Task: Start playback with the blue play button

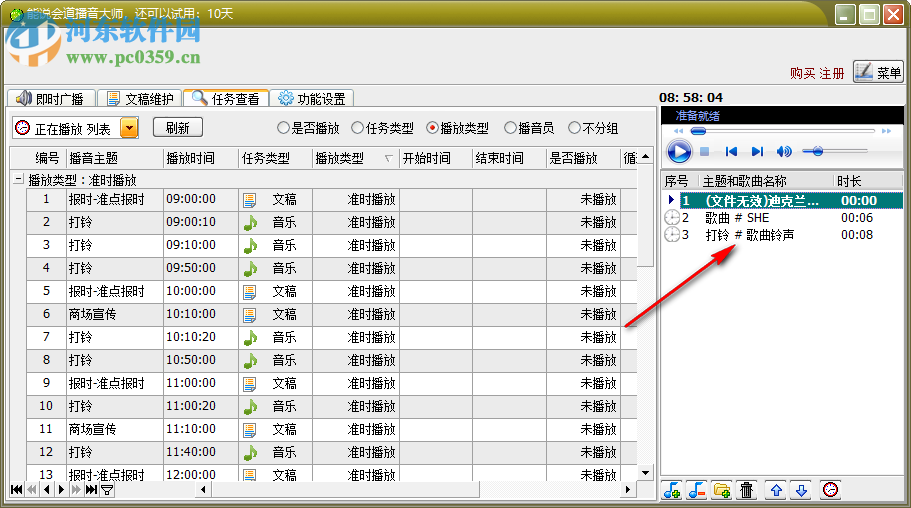Action: click(679, 152)
